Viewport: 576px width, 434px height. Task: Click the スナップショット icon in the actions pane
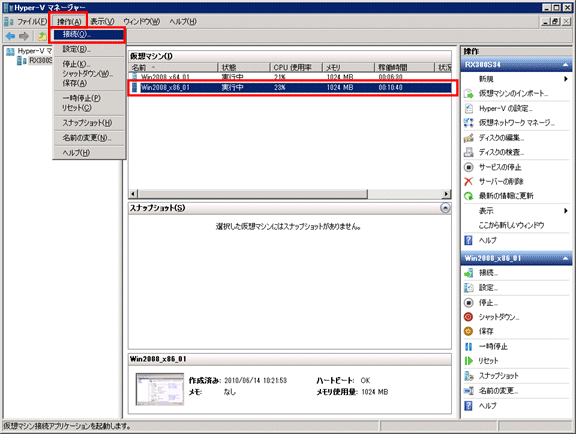pyautogui.click(x=469, y=376)
